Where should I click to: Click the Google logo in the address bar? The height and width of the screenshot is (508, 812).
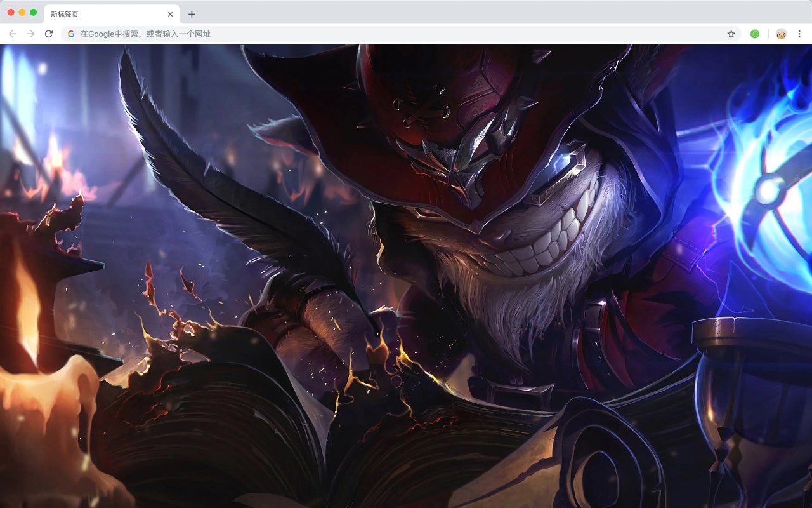71,34
